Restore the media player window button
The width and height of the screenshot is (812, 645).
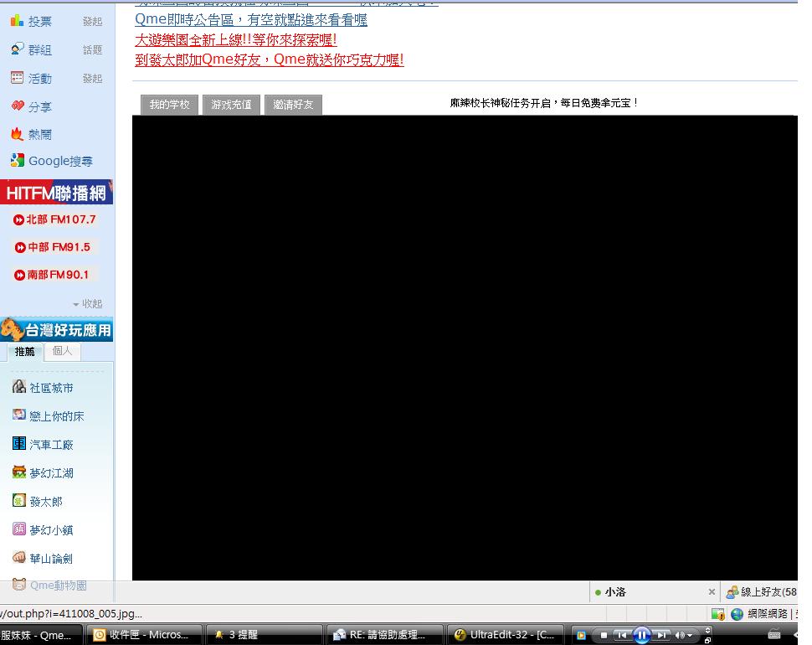(x=708, y=640)
